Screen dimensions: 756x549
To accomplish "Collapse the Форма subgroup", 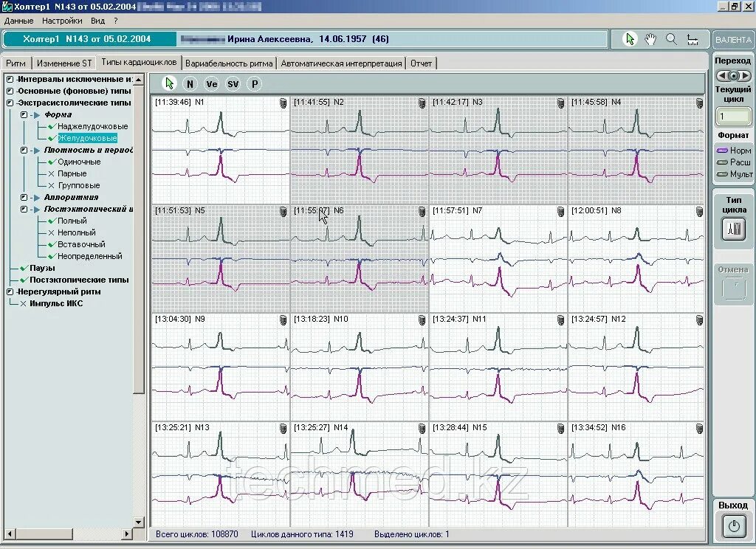I will (24, 115).
